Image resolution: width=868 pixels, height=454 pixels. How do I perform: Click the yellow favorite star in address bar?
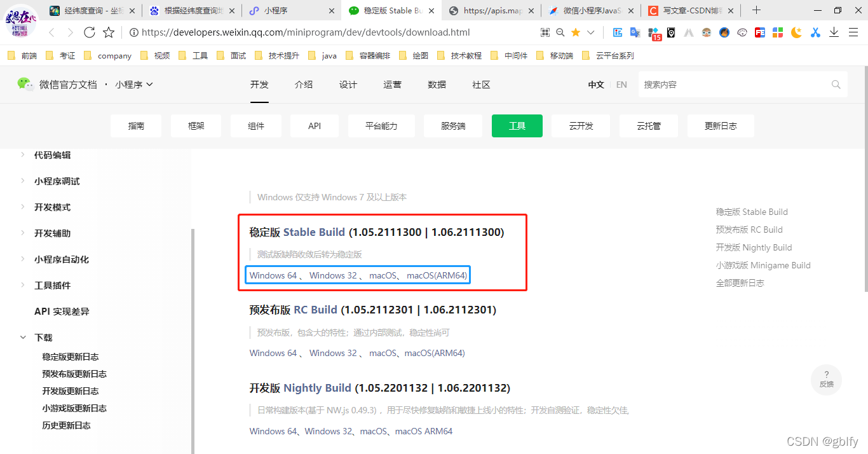(x=576, y=32)
